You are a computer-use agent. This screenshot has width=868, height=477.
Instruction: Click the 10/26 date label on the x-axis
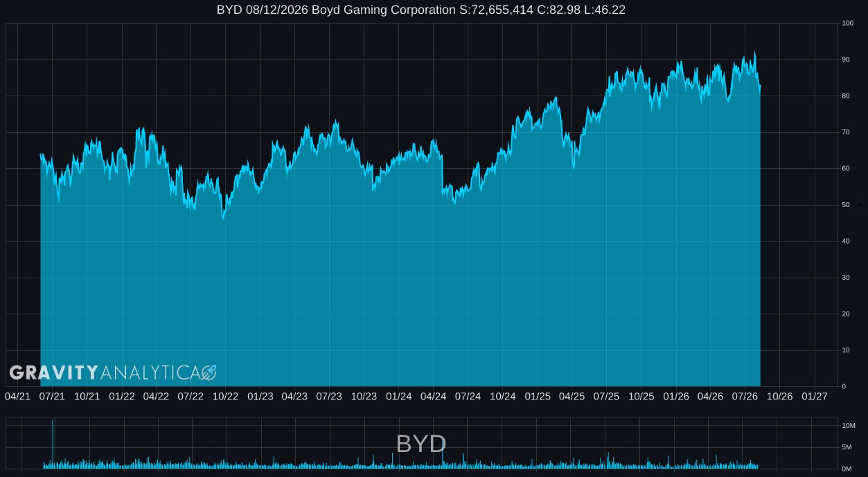pos(779,397)
